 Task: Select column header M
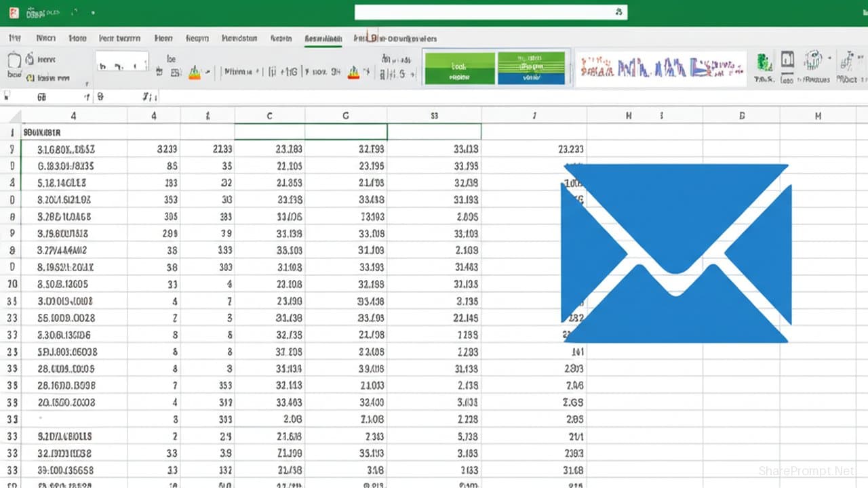coord(818,116)
